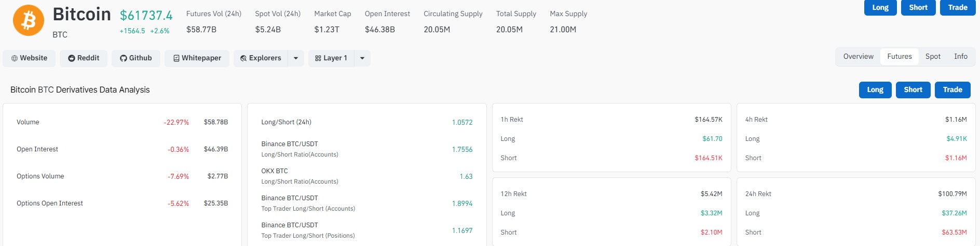
Task: Expand the Layer 1 dropdown arrow
Action: pos(362,58)
